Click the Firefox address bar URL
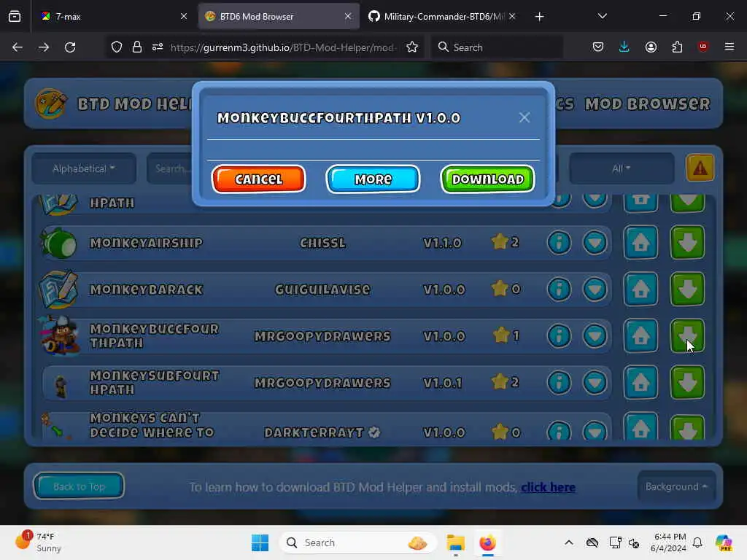 click(x=282, y=47)
